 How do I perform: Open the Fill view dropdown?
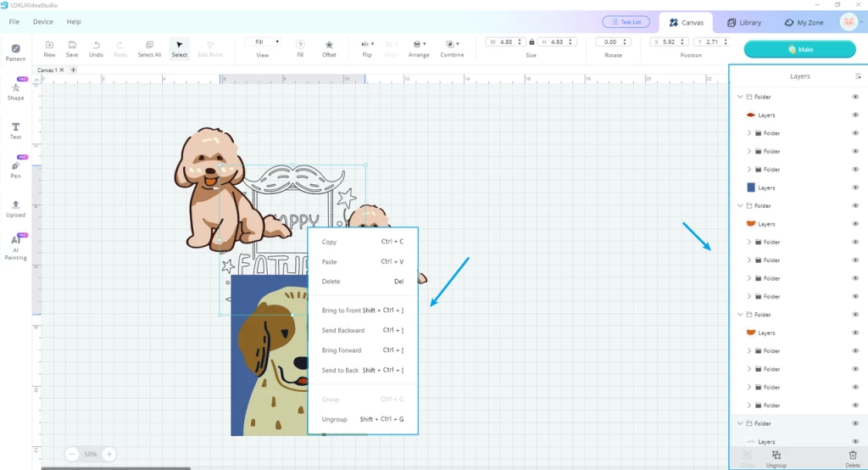pyautogui.click(x=263, y=42)
